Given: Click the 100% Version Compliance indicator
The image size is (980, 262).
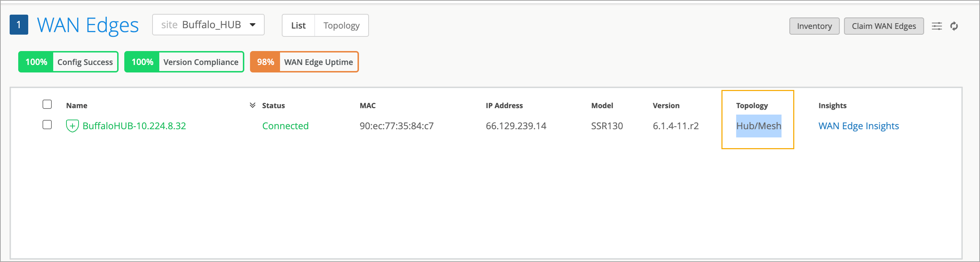Looking at the screenshot, I should pos(184,62).
